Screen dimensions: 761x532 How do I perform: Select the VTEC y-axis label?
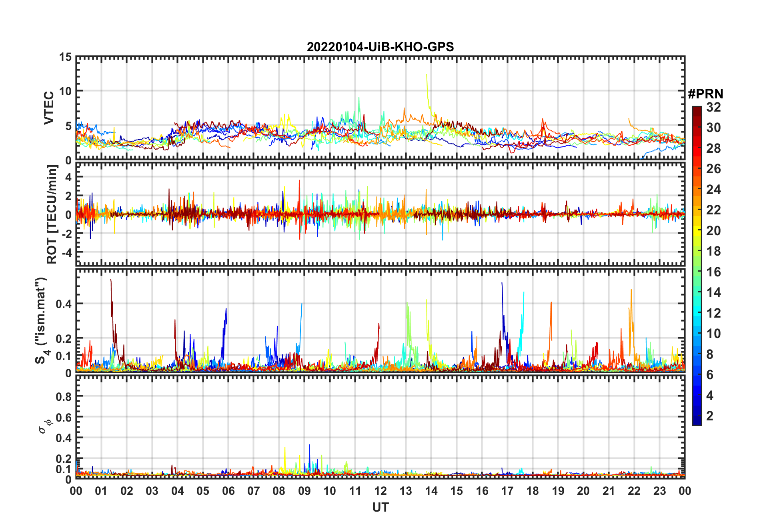[x=49, y=108]
